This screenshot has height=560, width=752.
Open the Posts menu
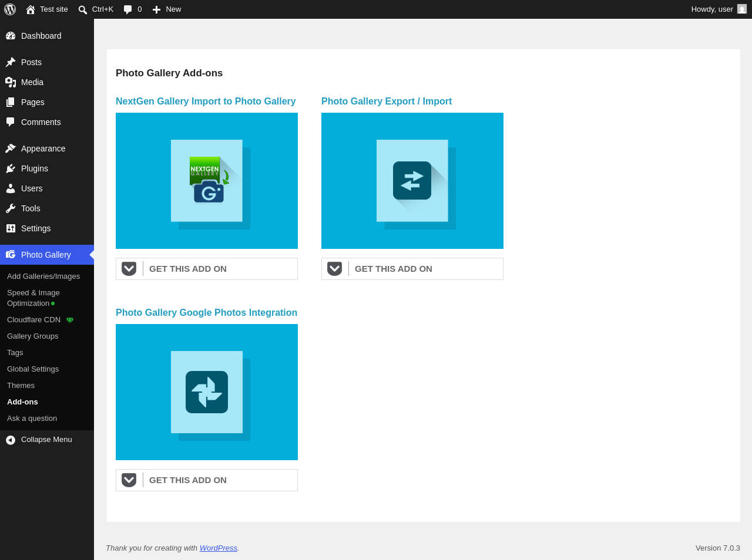(x=47, y=62)
